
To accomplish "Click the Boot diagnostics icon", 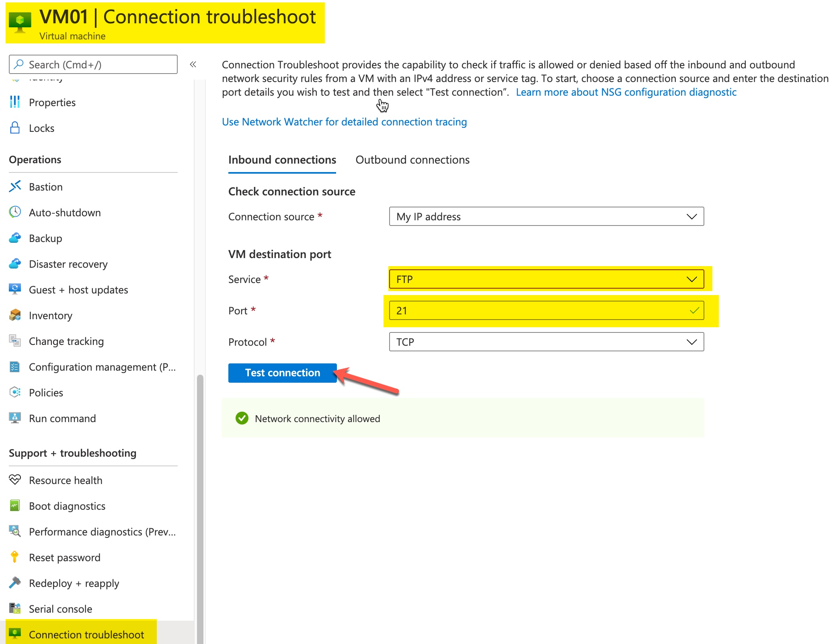I will (15, 506).
